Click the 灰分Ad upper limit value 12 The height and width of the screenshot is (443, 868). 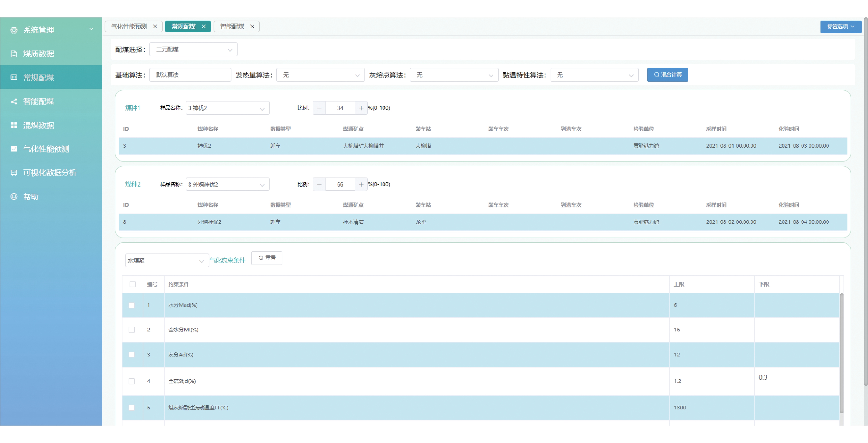(x=677, y=354)
